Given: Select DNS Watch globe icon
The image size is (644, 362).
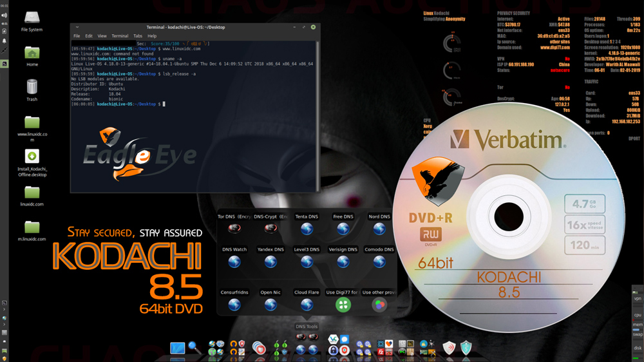Looking at the screenshot, I should [234, 262].
